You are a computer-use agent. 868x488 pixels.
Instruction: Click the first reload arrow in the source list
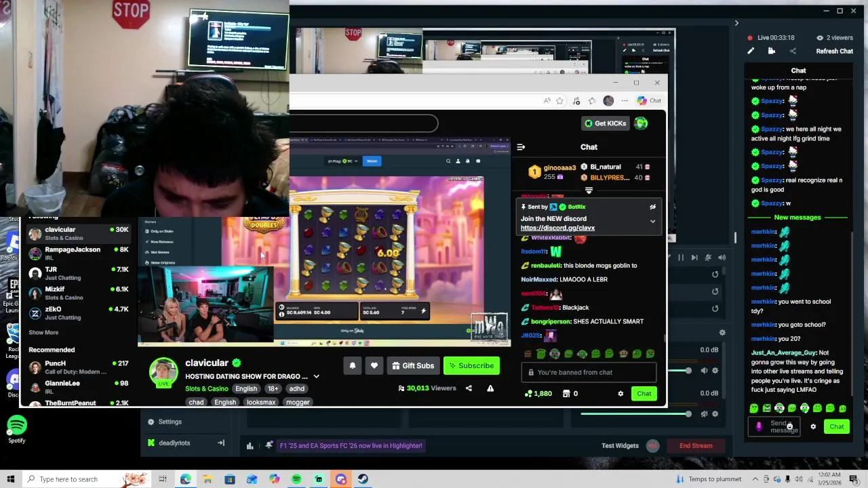pyautogui.click(x=715, y=274)
